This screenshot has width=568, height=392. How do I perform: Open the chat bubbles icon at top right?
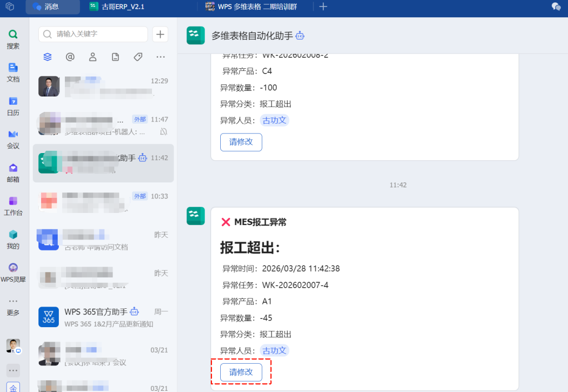click(556, 7)
